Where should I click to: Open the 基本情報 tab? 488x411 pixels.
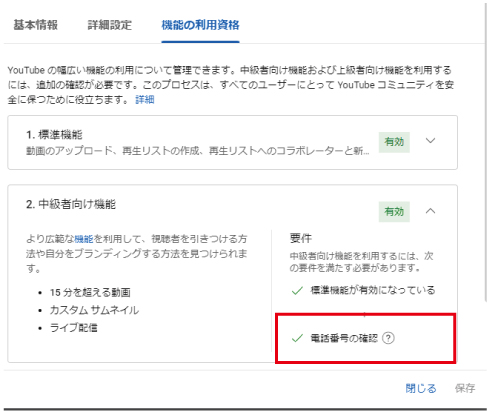36,25
